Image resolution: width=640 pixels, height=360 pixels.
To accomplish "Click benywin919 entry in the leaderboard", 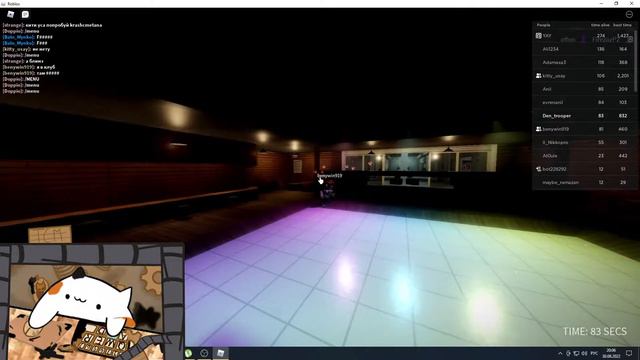I will [x=584, y=129].
